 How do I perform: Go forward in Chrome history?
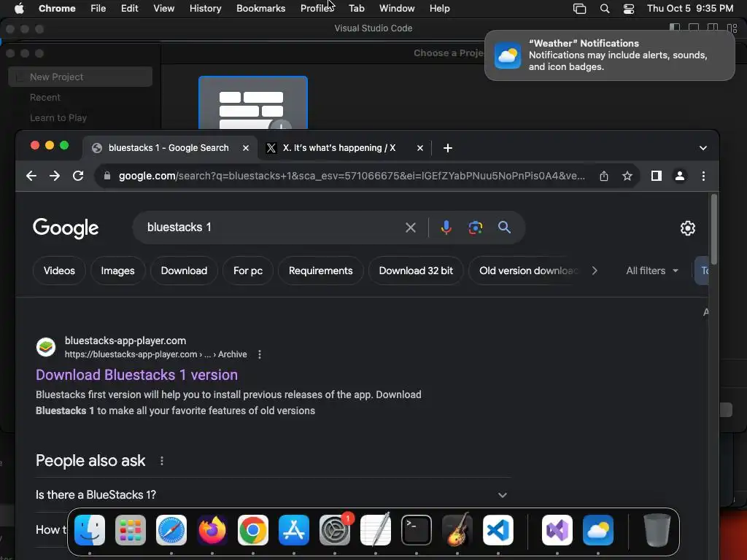(x=55, y=176)
